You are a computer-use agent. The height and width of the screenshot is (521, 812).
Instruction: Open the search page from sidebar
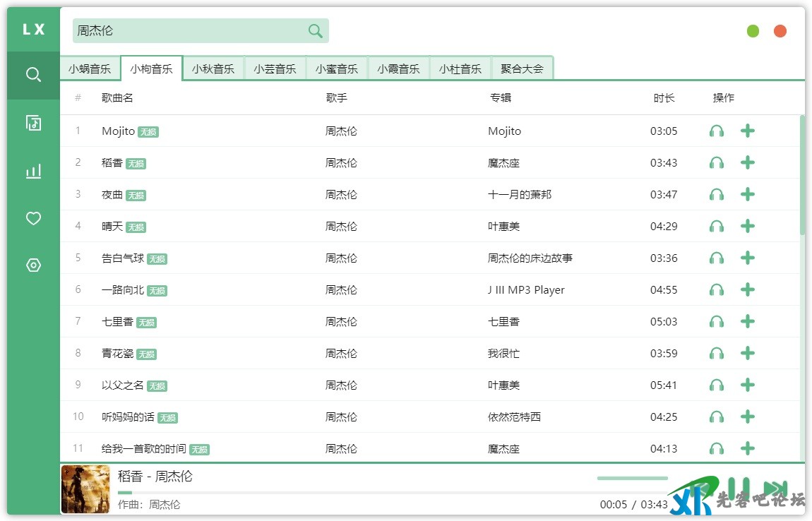[33, 75]
